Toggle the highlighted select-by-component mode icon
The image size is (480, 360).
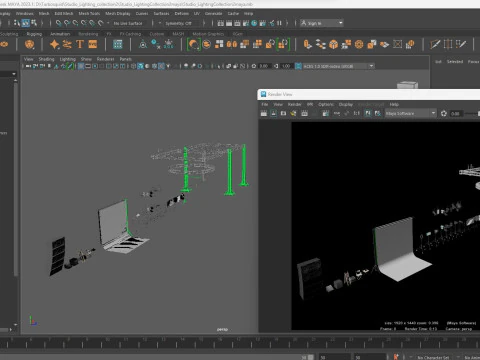tap(25, 23)
